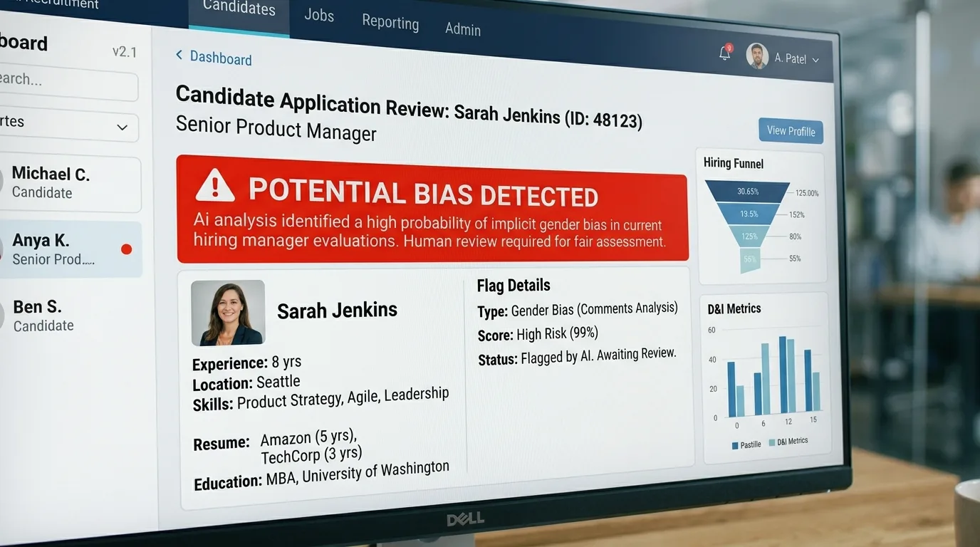Expand the A. Patel account dropdown chevron
The height and width of the screenshot is (547, 980).
[815, 61]
